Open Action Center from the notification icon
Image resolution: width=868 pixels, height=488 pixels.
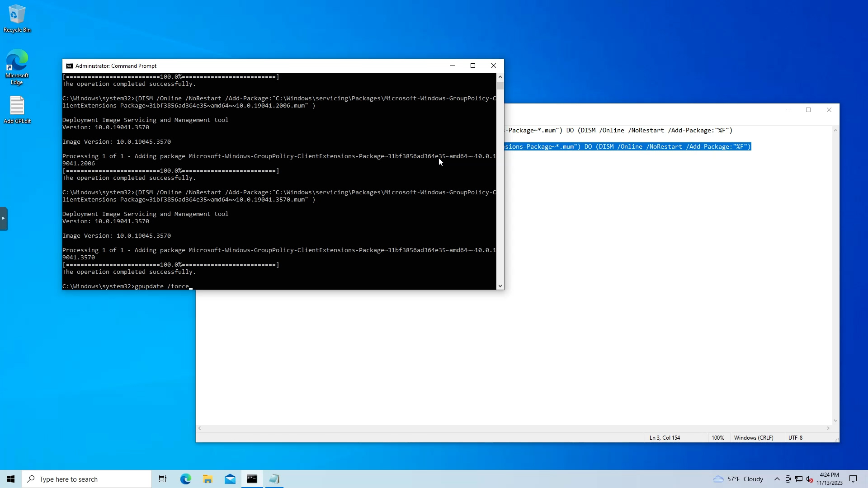click(854, 479)
